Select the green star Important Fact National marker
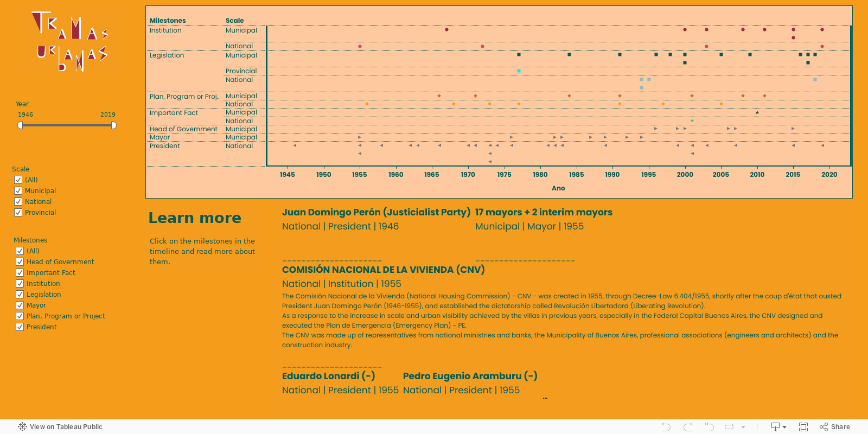The height and width of the screenshot is (434, 868). point(692,120)
